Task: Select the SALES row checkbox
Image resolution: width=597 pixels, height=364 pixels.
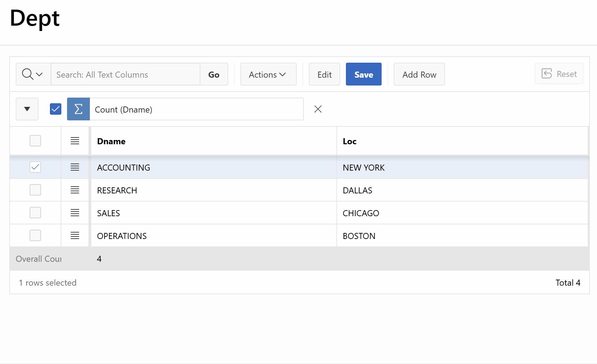Action: [35, 213]
